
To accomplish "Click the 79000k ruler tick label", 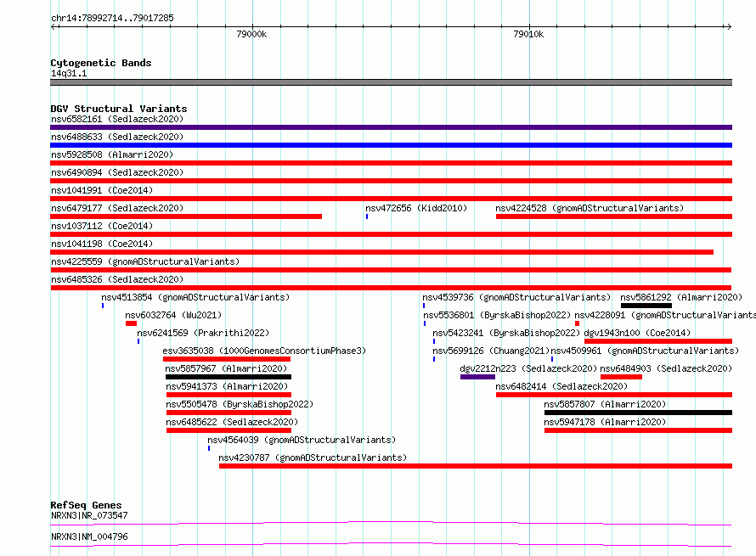I will [251, 34].
